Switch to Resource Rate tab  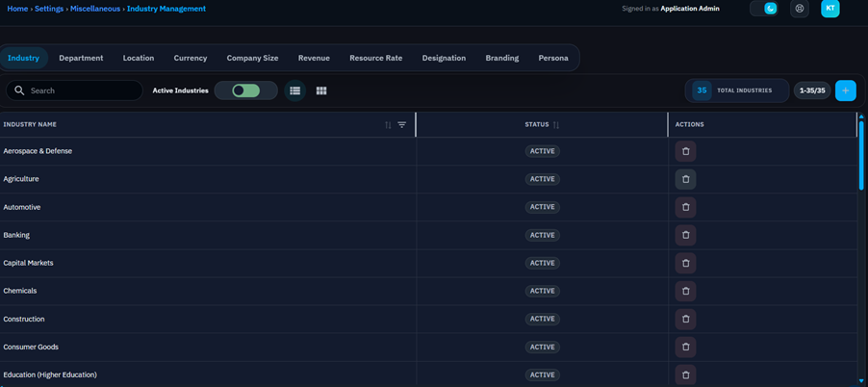376,58
